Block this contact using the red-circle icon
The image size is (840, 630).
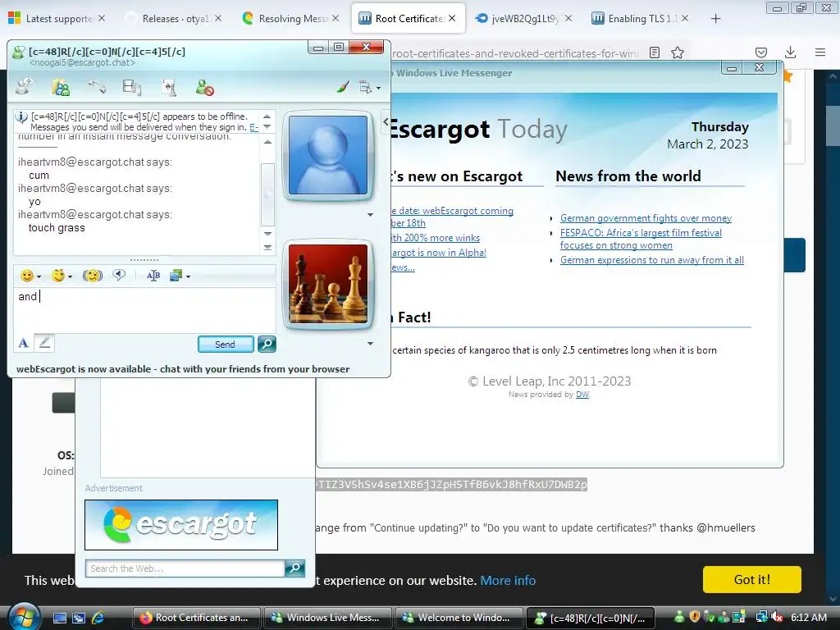pyautogui.click(x=204, y=87)
